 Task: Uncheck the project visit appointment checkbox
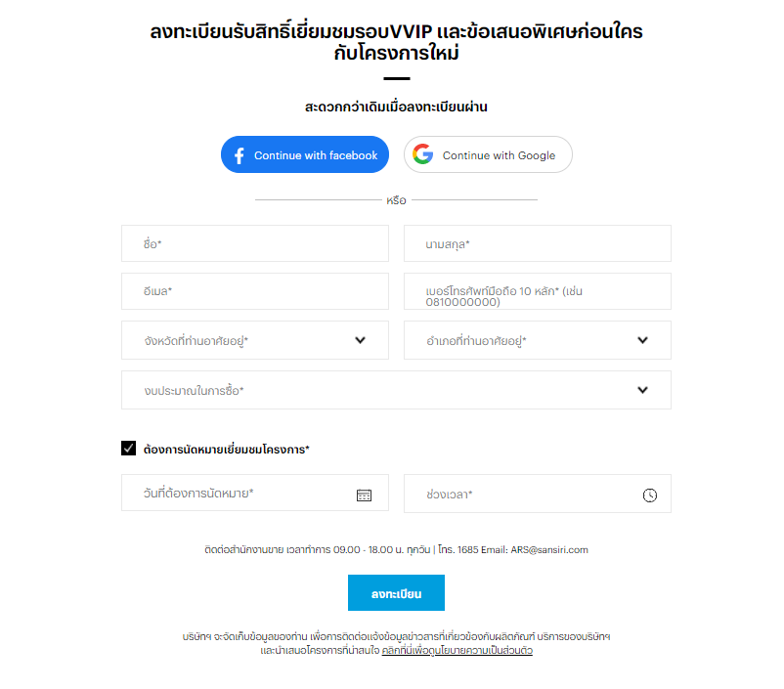[128, 448]
